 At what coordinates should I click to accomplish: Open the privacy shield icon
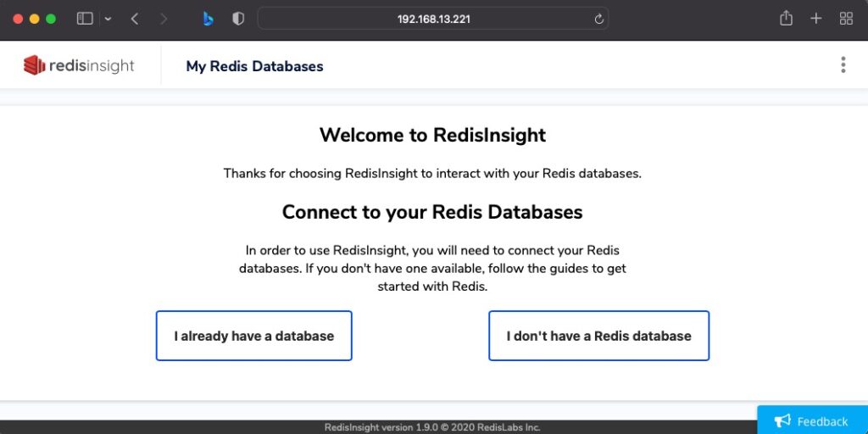[238, 19]
